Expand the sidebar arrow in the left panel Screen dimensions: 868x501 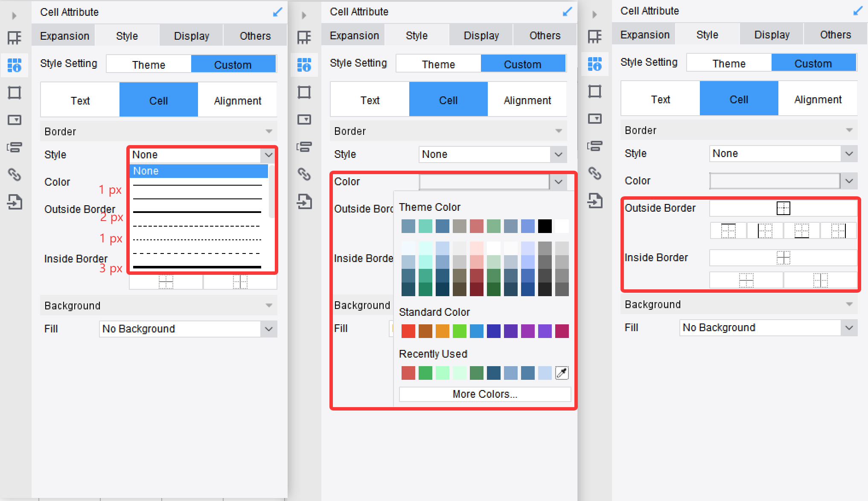click(x=14, y=16)
